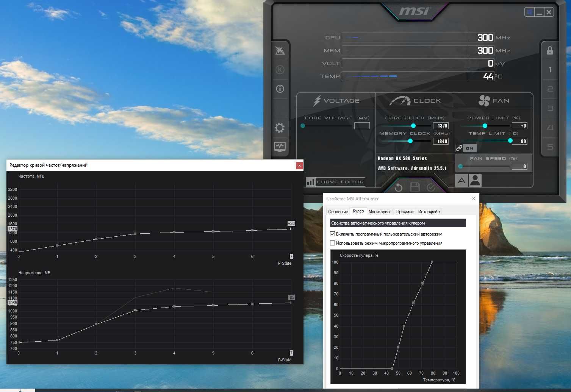Screen dimensions: 571x392
Task: Uncheck the user software automatic fan mode option
Action: [333, 234]
